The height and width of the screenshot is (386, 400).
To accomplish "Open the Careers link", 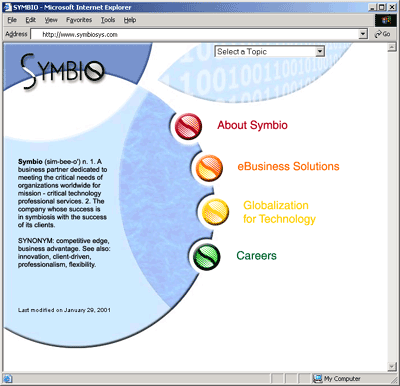I will [256, 256].
